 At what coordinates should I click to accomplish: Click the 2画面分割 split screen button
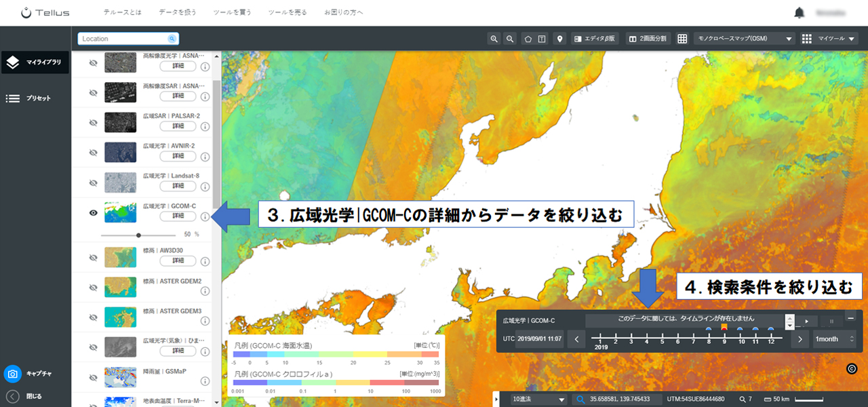coord(648,39)
